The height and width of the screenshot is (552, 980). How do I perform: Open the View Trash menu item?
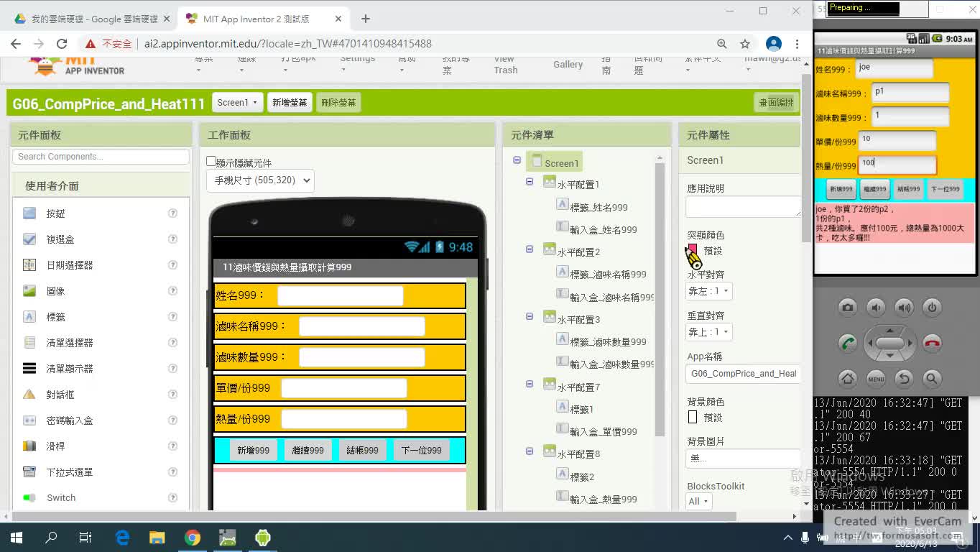(506, 65)
